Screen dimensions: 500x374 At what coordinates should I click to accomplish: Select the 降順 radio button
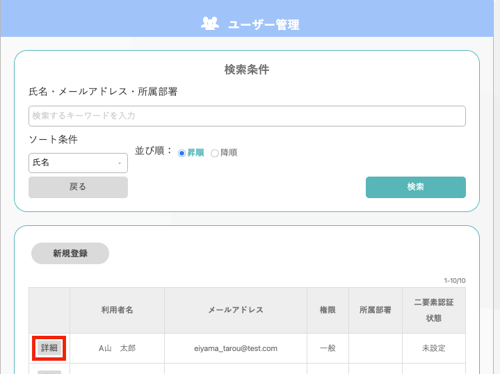(215, 153)
